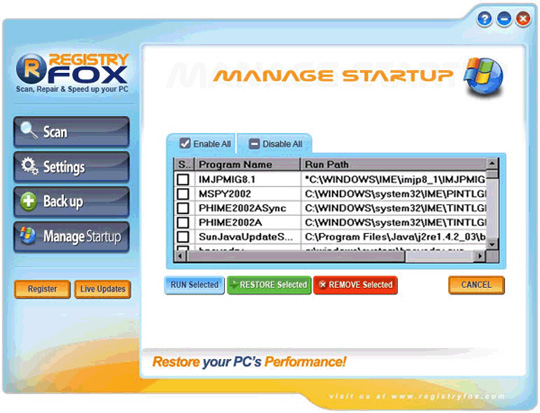Click the Program Name column header
The height and width of the screenshot is (413, 540).
(x=248, y=164)
